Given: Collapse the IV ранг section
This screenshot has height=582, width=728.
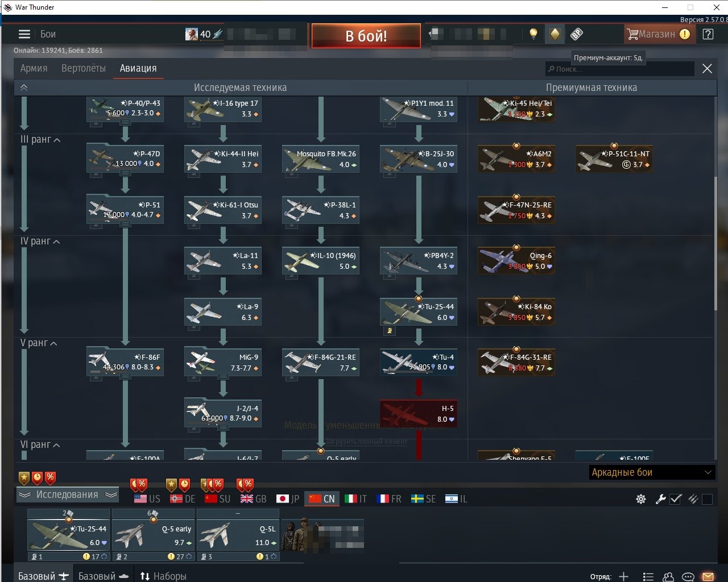Looking at the screenshot, I should [40, 241].
